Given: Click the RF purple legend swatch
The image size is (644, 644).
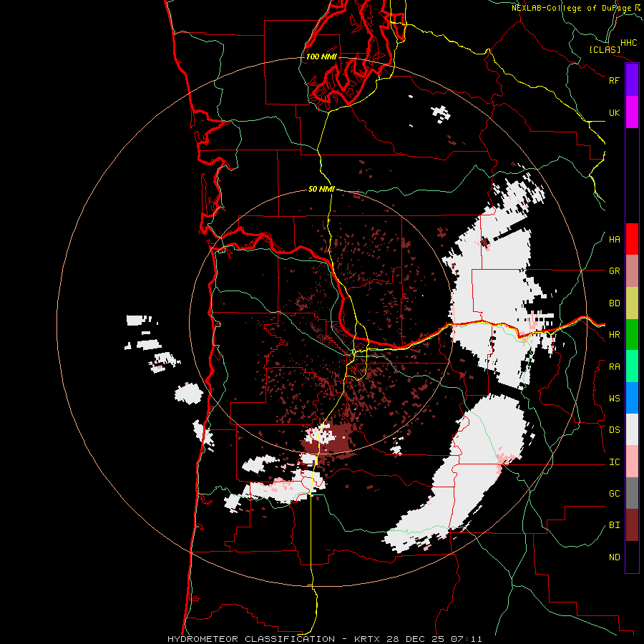Looking at the screenshot, I should (632, 80).
